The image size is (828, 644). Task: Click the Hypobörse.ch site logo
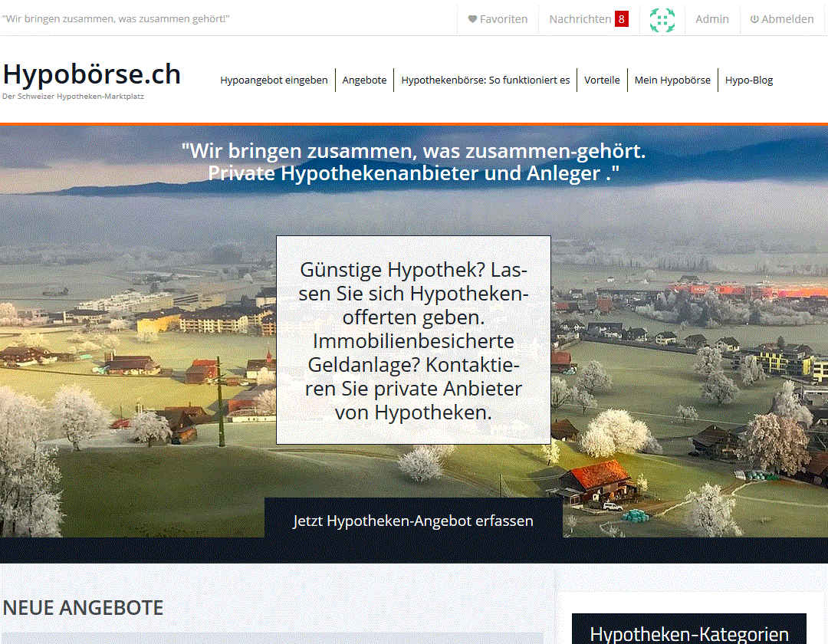click(x=92, y=74)
